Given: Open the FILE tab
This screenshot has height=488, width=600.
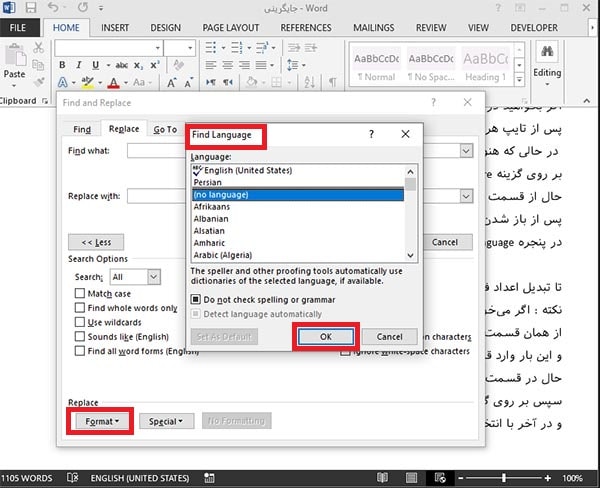Looking at the screenshot, I should [18, 28].
